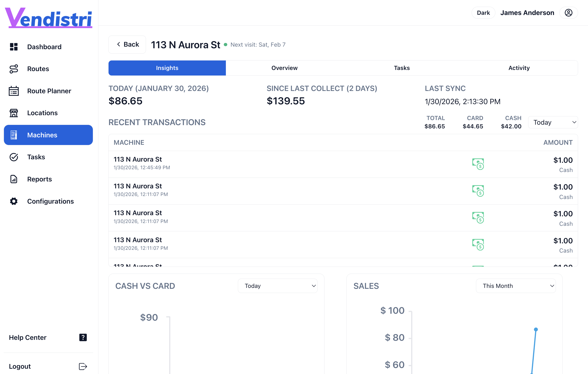
Task: Click the Reports chart icon
Action: coord(13,179)
